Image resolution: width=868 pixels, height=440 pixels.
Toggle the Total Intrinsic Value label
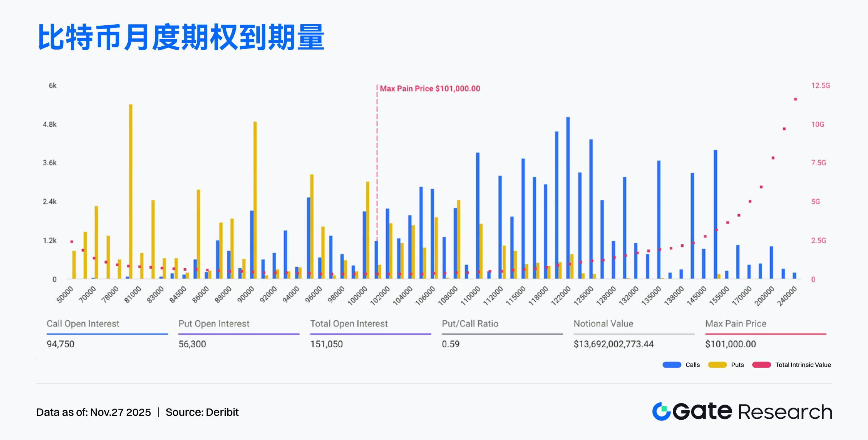803,365
